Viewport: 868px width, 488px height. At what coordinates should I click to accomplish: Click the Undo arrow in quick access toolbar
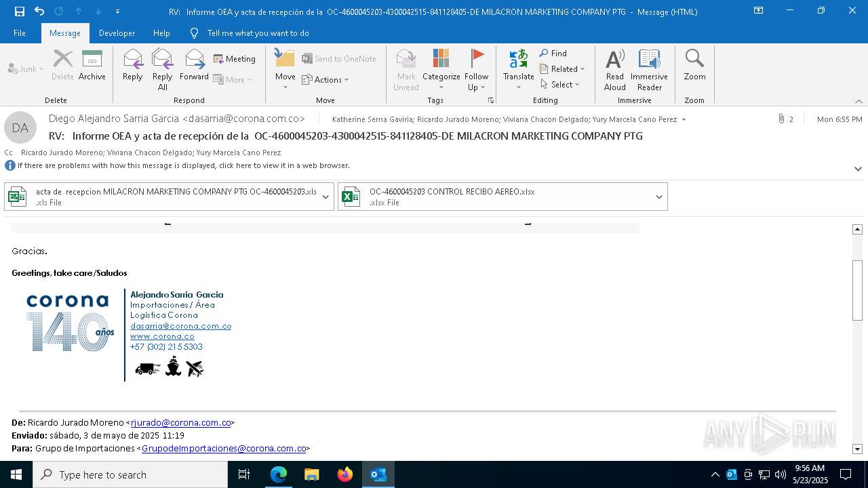[39, 12]
